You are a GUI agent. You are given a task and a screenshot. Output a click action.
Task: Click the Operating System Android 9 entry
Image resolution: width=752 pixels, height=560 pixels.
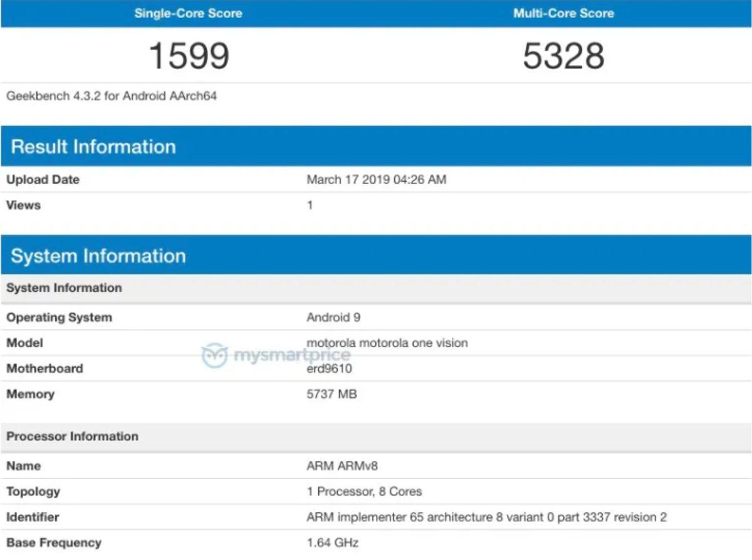(334, 317)
